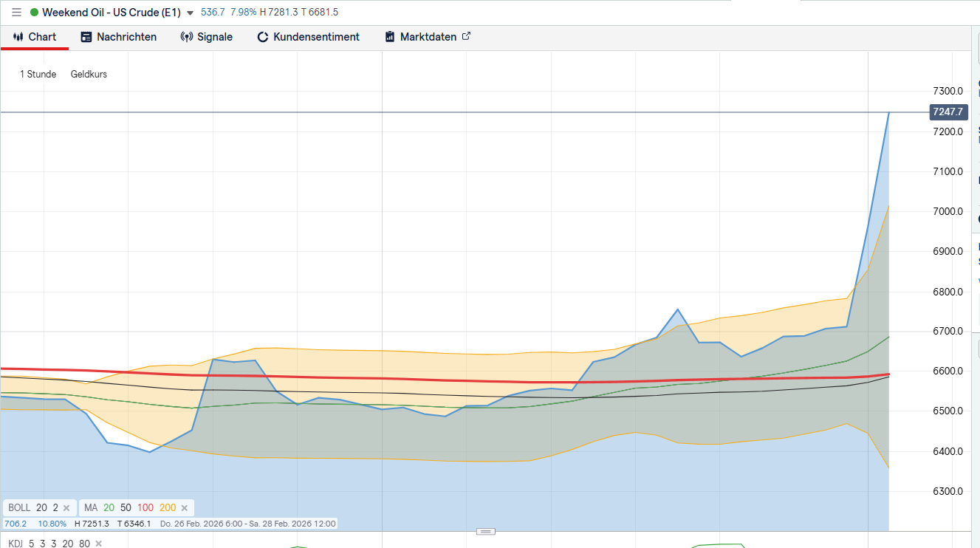Open the BOLL indicator settings label
The height and width of the screenshot is (548, 980).
[x=20, y=508]
